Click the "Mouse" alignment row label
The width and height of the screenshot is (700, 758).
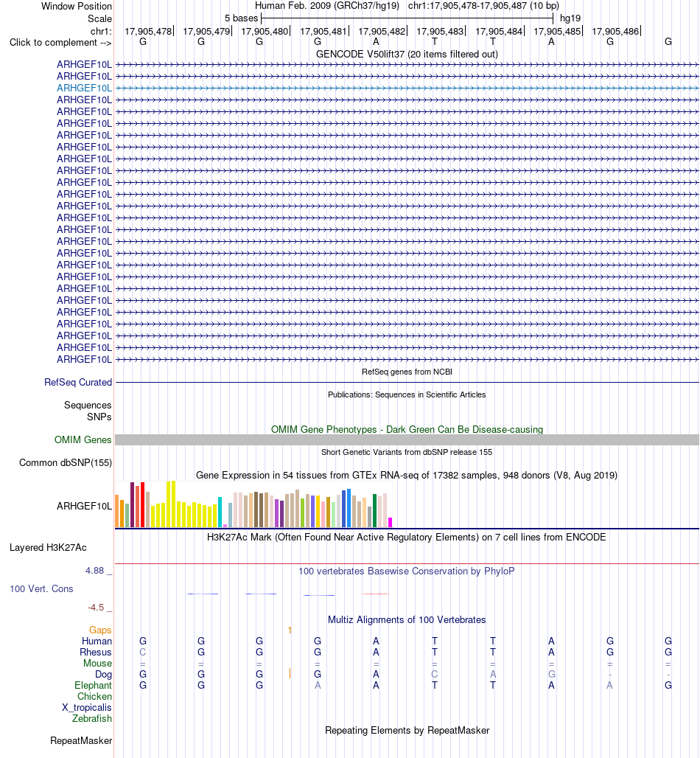point(97,664)
